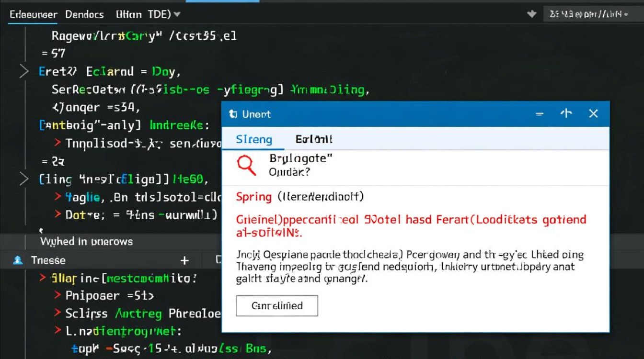Image resolution: width=644 pixels, height=359 pixels.
Task: Click the red Spring heading link
Action: pos(253,197)
